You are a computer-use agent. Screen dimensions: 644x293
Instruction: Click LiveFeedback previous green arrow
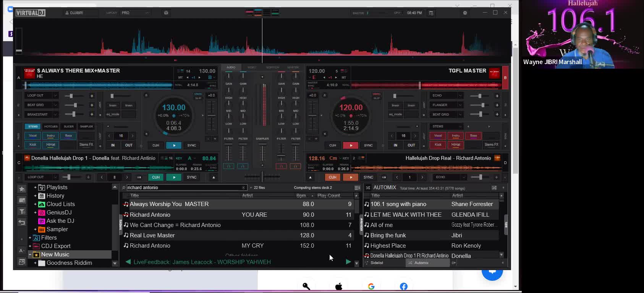[x=128, y=262]
